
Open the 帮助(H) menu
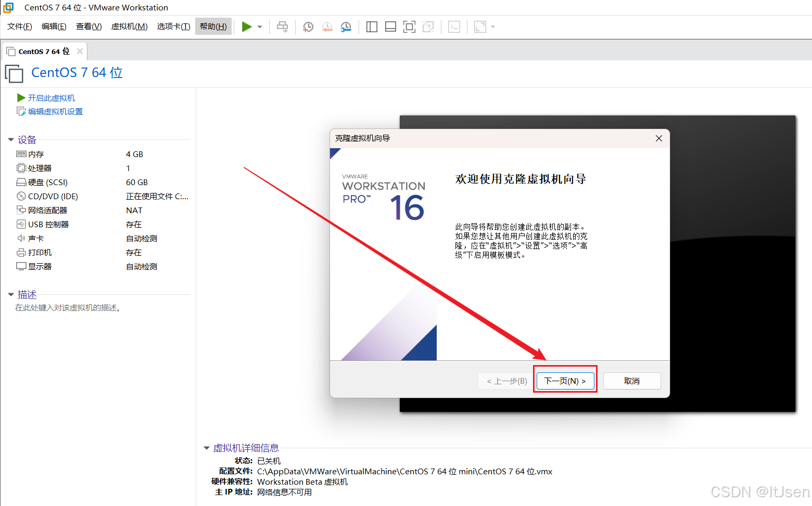tap(213, 27)
